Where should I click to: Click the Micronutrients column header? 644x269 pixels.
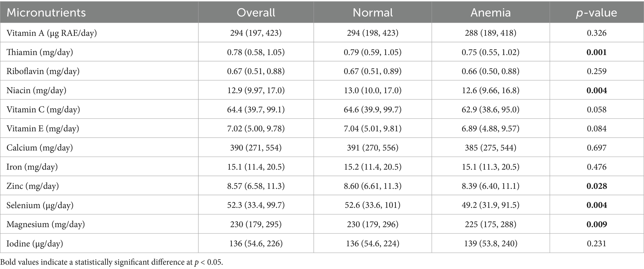pos(46,12)
